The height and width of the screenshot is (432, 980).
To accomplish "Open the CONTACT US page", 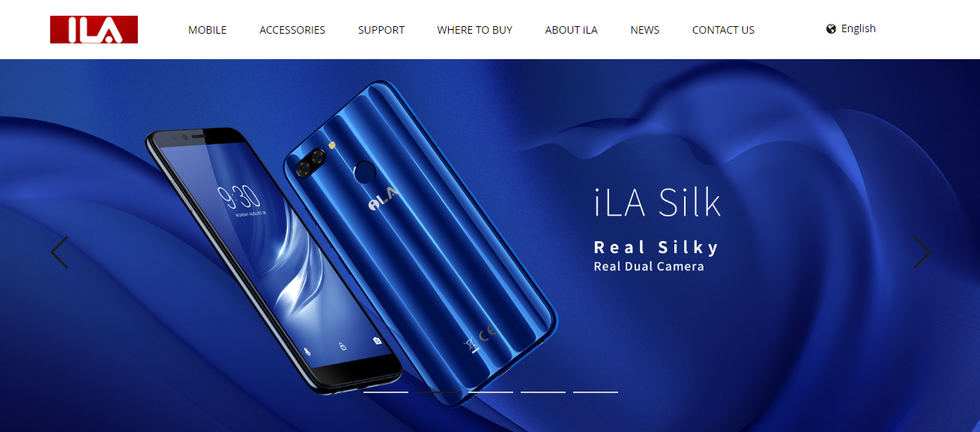I will click(x=723, y=30).
